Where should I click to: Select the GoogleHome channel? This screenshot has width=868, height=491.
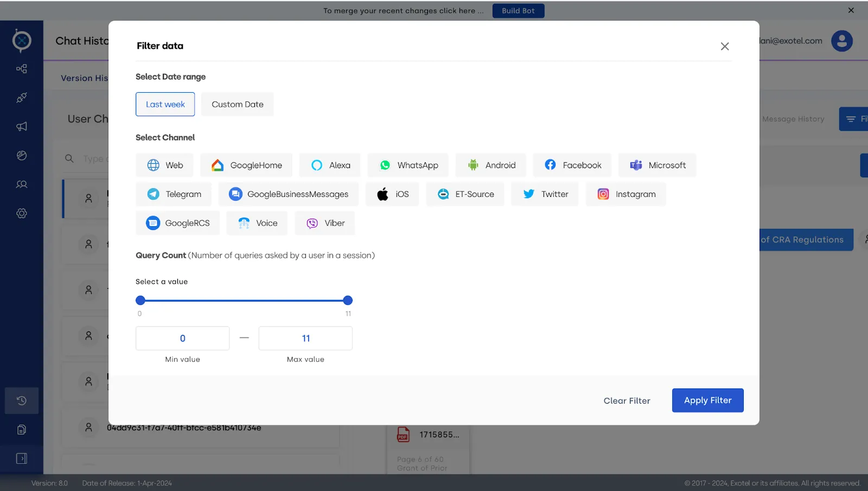click(246, 165)
